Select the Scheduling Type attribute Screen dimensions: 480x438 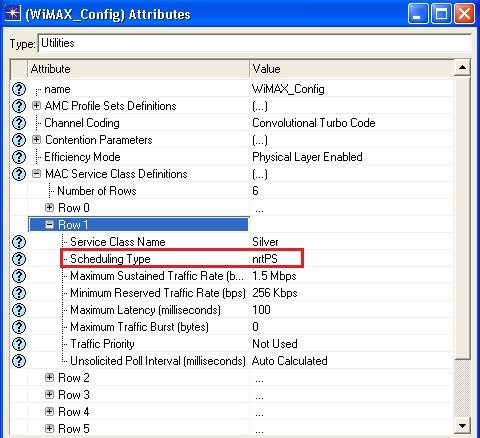(x=110, y=259)
